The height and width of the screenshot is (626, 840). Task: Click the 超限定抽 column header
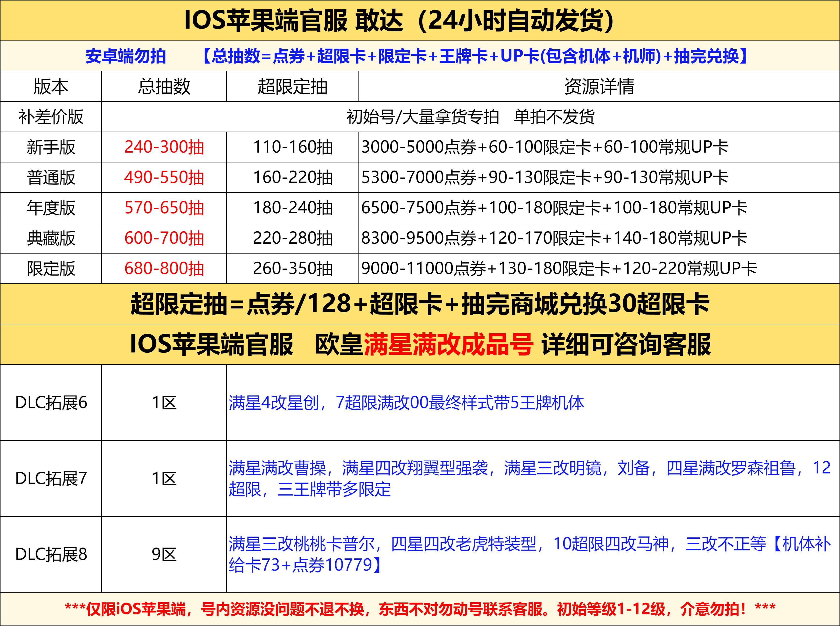[x=292, y=86]
